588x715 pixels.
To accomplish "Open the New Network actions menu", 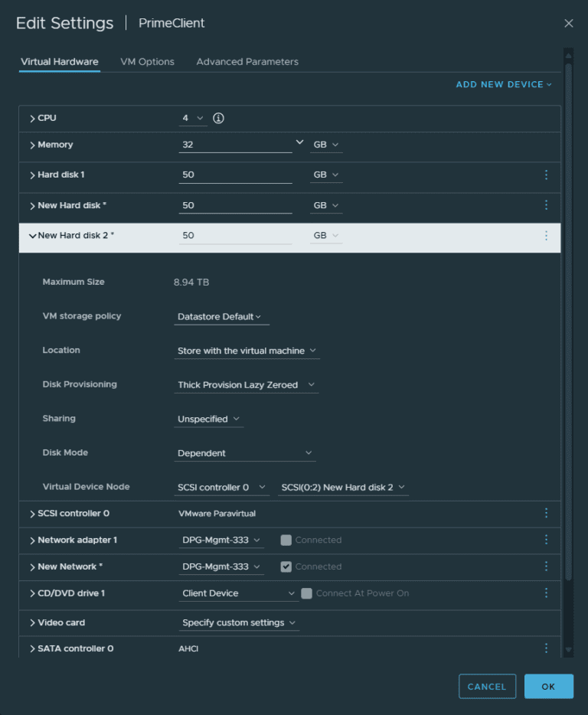I will [546, 566].
